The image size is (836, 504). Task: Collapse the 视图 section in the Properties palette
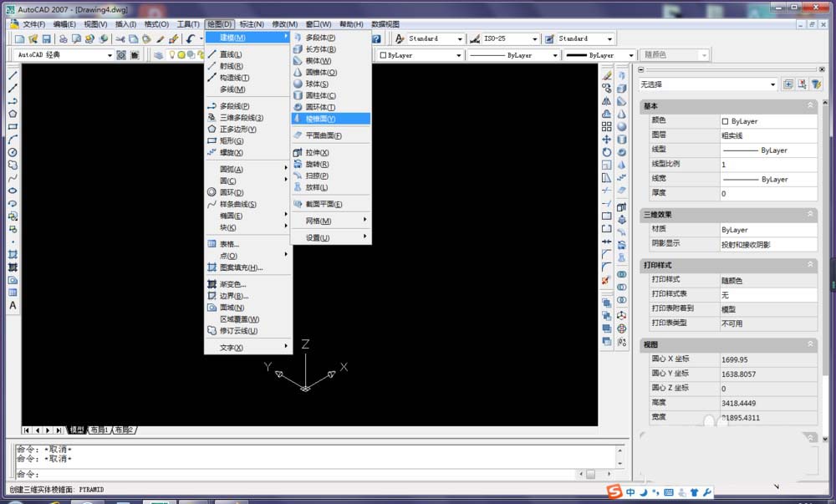coord(810,344)
